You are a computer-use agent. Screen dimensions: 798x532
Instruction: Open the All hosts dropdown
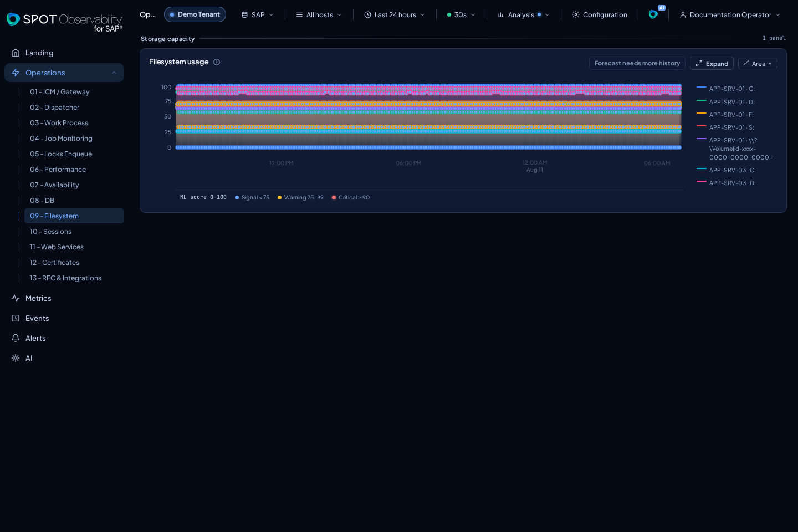coord(319,15)
